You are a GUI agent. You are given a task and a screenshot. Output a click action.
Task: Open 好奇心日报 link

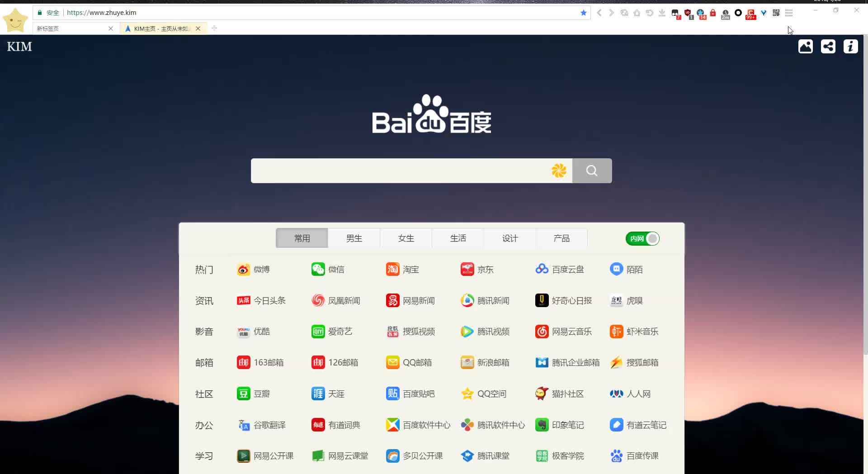[564, 301]
